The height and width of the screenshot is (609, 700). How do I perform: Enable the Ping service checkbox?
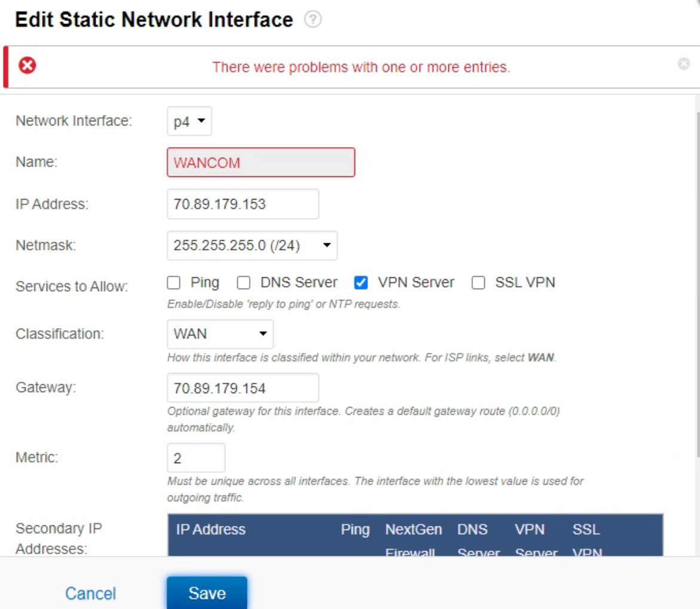point(174,283)
